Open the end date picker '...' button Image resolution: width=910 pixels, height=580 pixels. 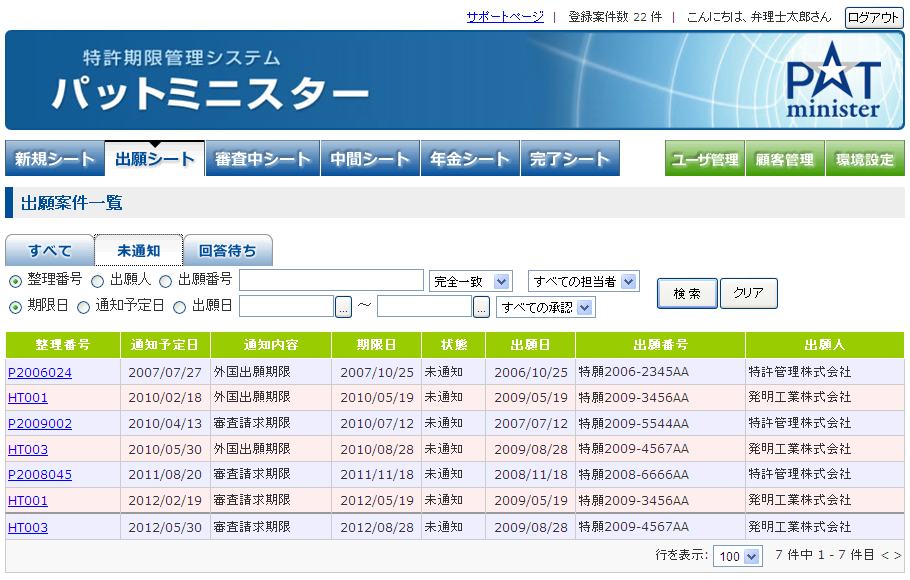[x=482, y=307]
